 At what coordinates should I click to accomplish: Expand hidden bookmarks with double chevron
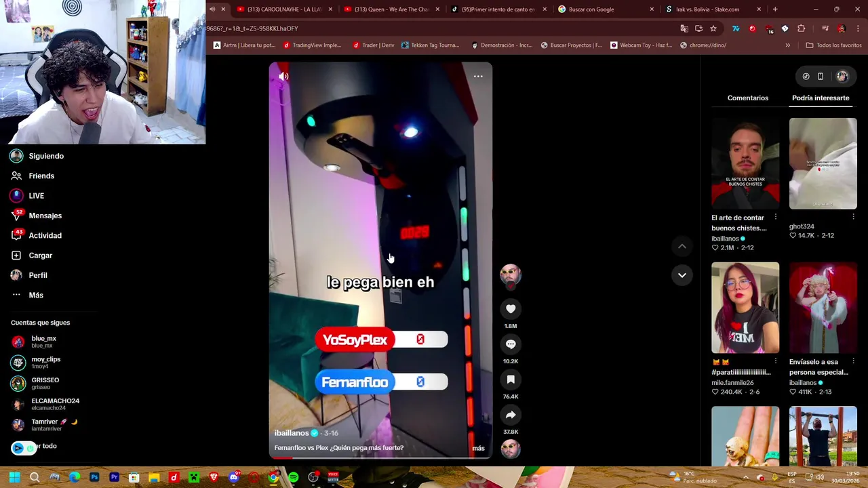[787, 45]
